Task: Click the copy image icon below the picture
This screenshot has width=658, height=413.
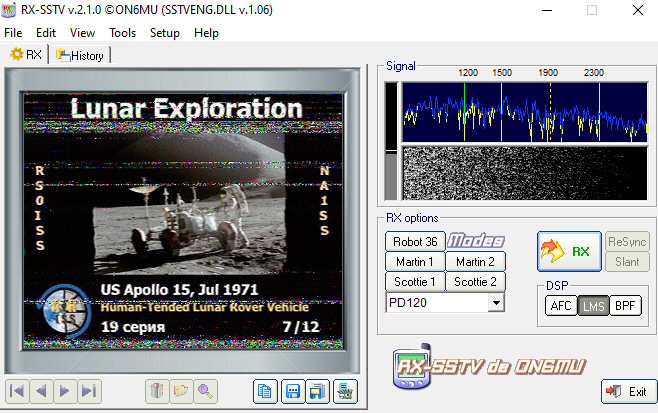Action: click(265, 391)
